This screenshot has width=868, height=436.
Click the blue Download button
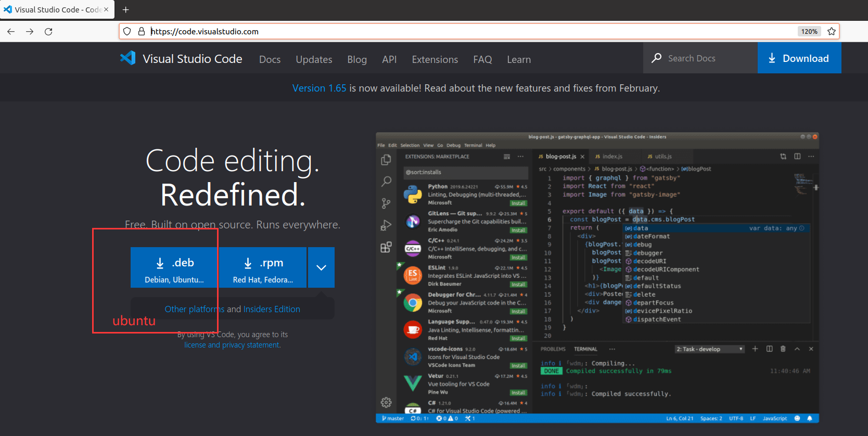799,58
